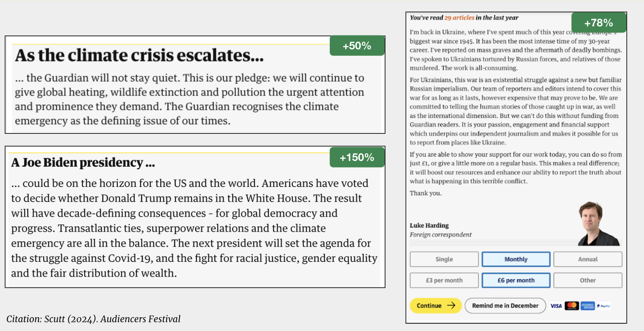This screenshot has width=644, height=331.
Task: Switch to the Annual contribution frequency
Action: point(588,259)
